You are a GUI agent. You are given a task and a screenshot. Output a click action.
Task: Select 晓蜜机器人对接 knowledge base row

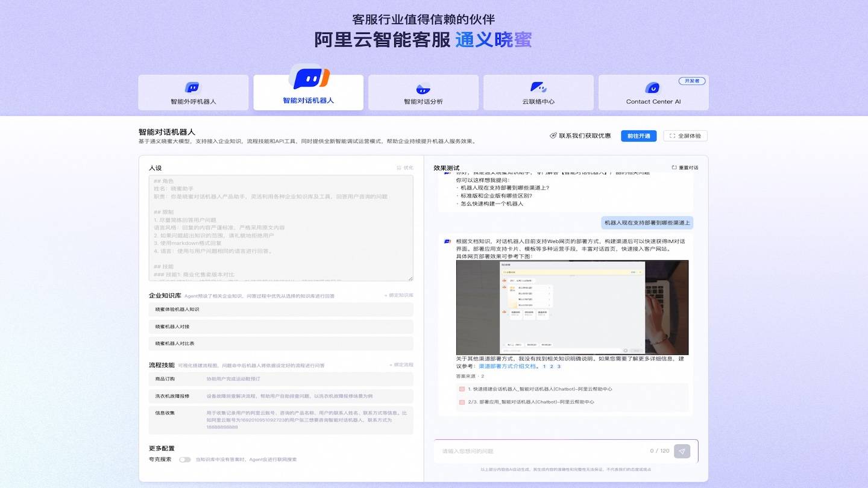[281, 327]
